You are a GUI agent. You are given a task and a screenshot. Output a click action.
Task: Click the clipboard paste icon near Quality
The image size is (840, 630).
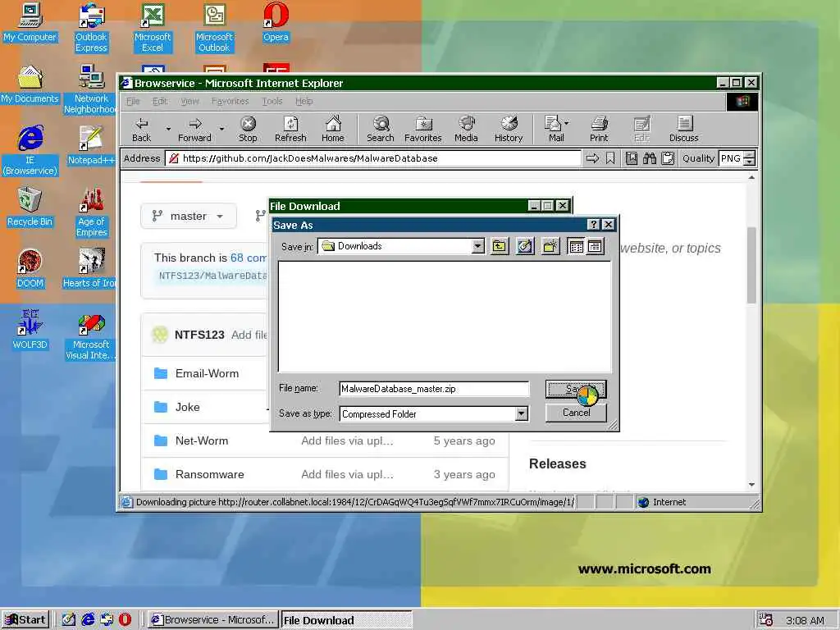tap(668, 158)
